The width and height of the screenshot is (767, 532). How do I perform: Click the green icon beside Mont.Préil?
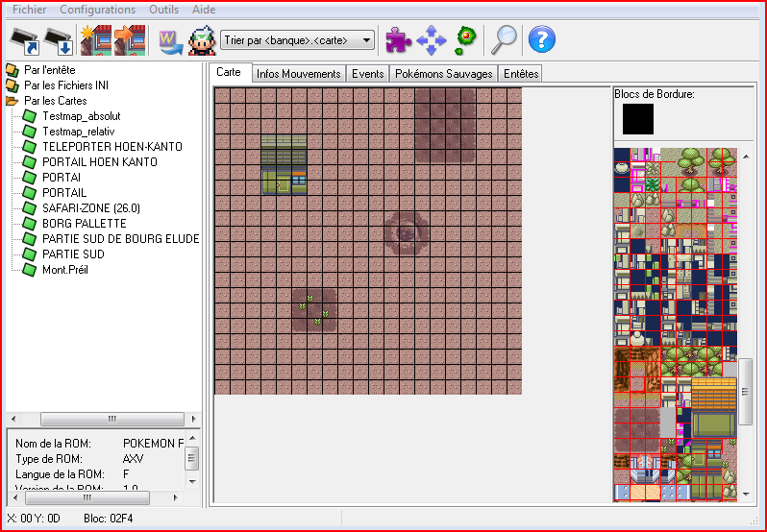[x=30, y=270]
